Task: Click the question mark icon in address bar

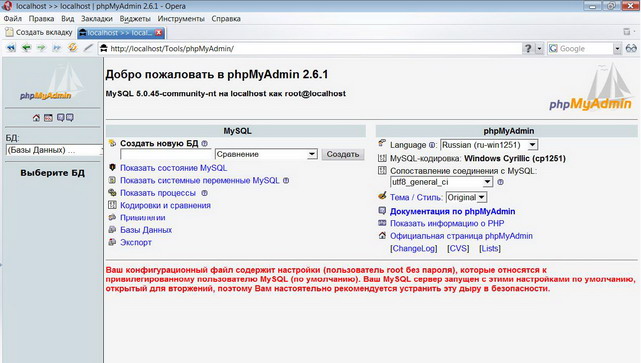Action: point(528,48)
